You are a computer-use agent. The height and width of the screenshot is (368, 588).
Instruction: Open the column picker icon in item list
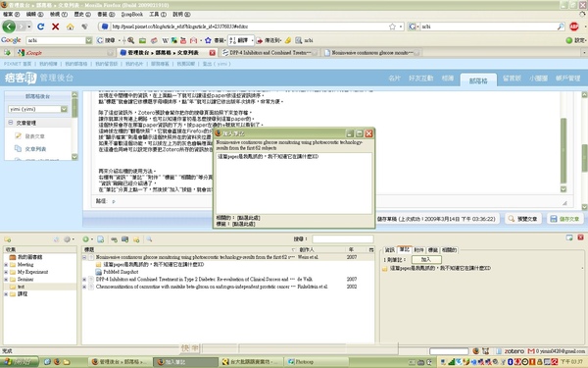371,249
